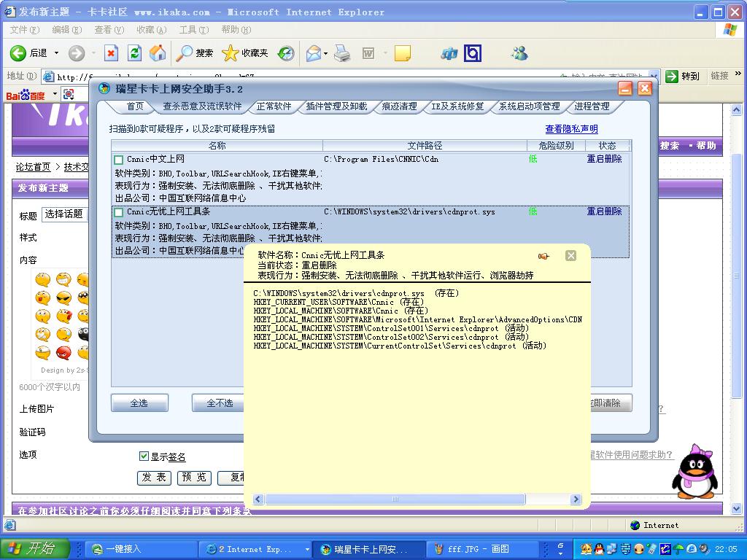Viewport: 747px width, 560px height.
Task: Click the Baidu toolbar logo
Action: [26, 95]
